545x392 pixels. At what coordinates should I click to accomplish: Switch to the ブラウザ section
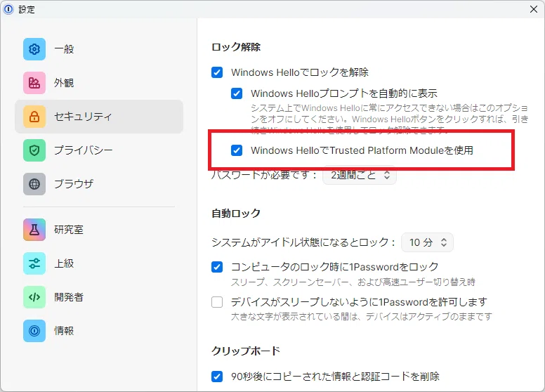[x=99, y=184]
